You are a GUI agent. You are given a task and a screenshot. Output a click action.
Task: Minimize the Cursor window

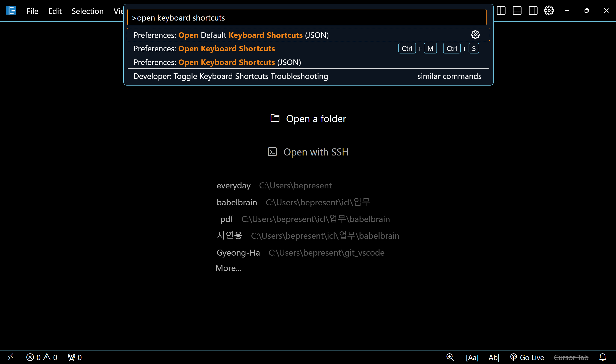tap(567, 10)
